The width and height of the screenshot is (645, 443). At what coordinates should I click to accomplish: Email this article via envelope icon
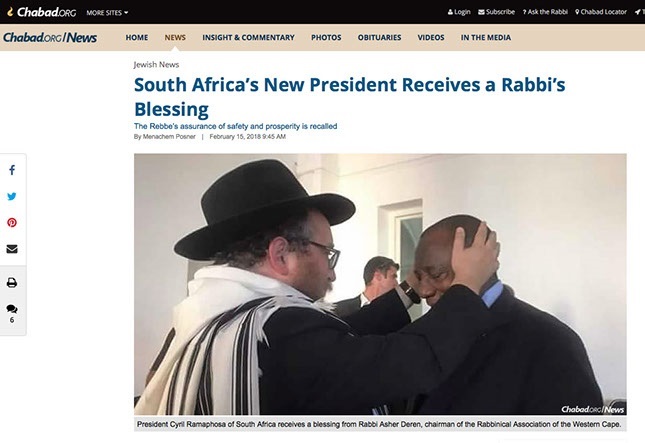click(12, 249)
